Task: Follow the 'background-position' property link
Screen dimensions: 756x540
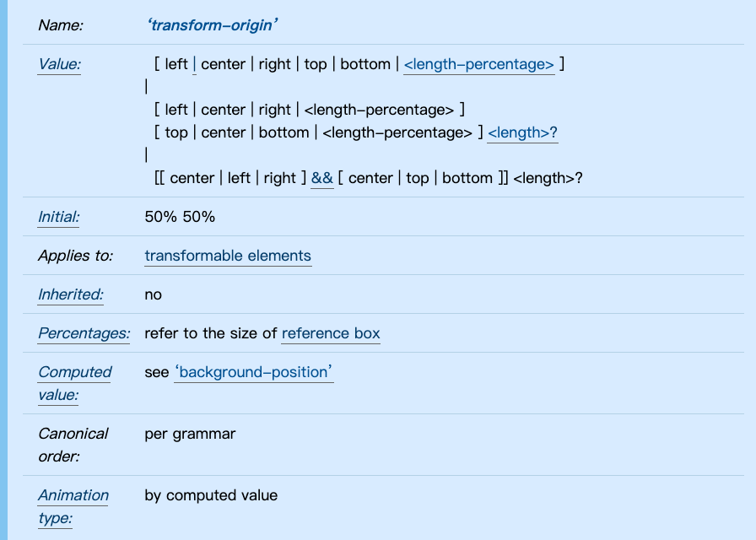Action: [x=254, y=372]
